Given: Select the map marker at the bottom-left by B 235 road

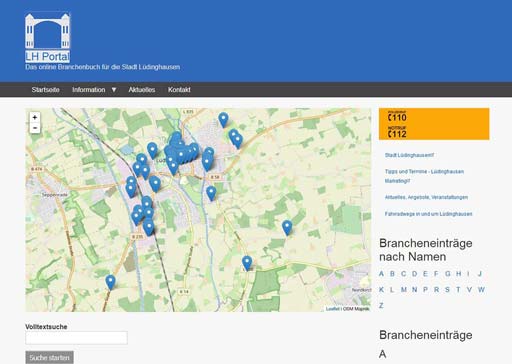Looking at the screenshot, I should tap(110, 282).
